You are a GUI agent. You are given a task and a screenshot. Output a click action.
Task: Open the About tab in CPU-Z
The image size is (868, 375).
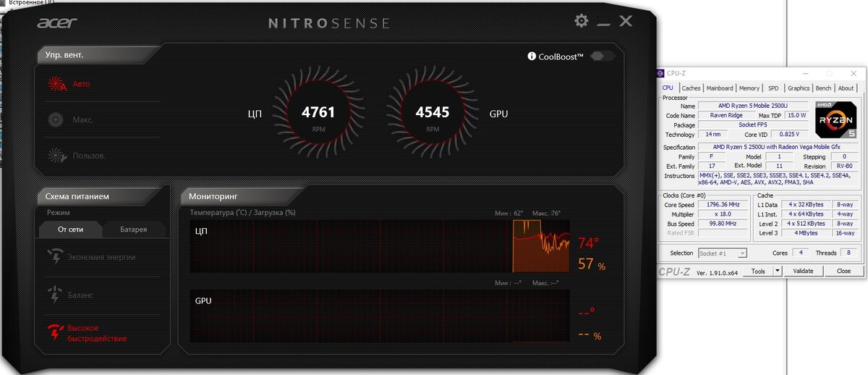(846, 88)
